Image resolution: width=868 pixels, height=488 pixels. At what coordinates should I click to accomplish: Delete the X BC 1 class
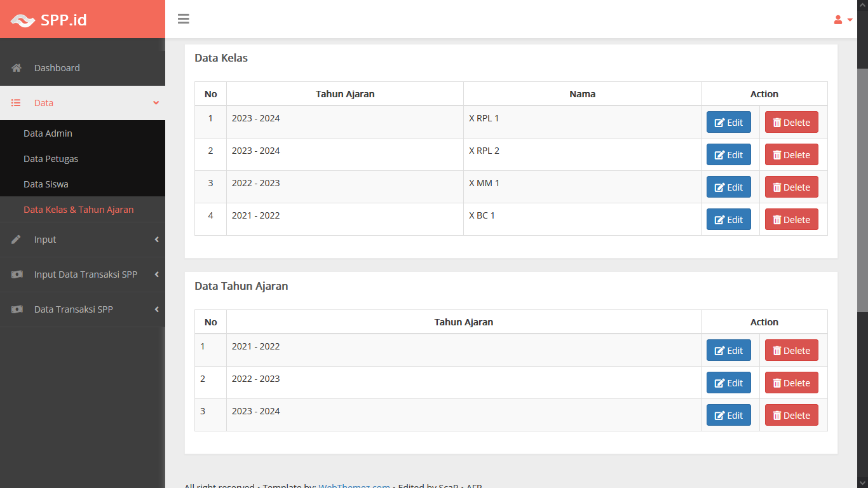pos(791,220)
